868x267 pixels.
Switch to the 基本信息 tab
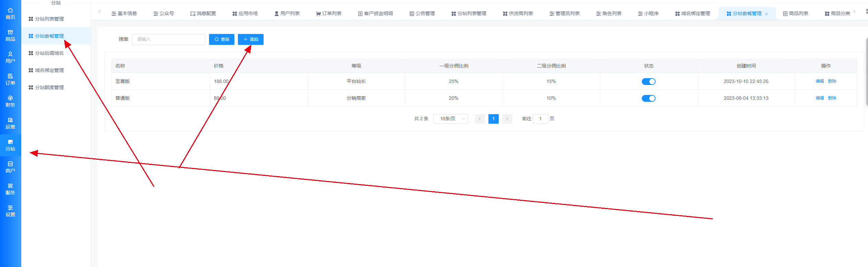(x=124, y=13)
